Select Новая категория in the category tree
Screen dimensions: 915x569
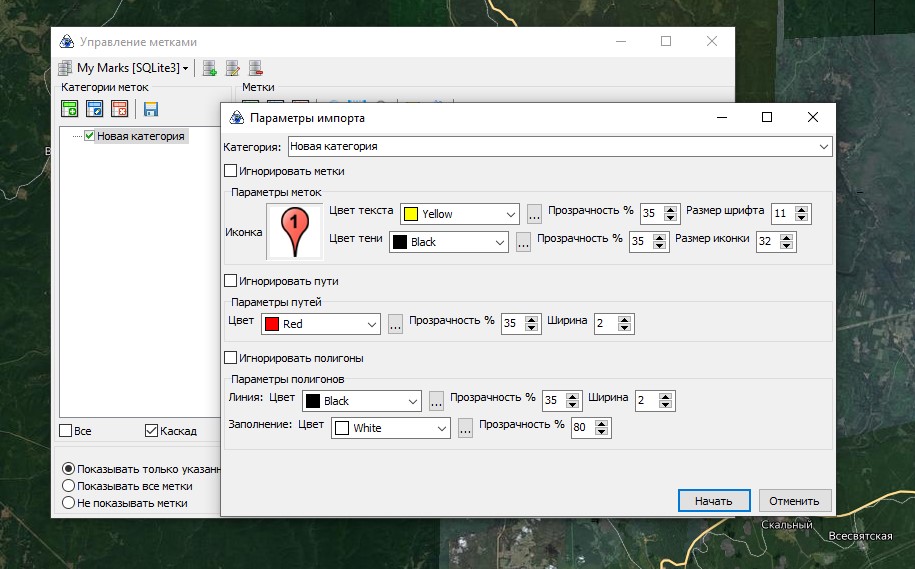[140, 136]
